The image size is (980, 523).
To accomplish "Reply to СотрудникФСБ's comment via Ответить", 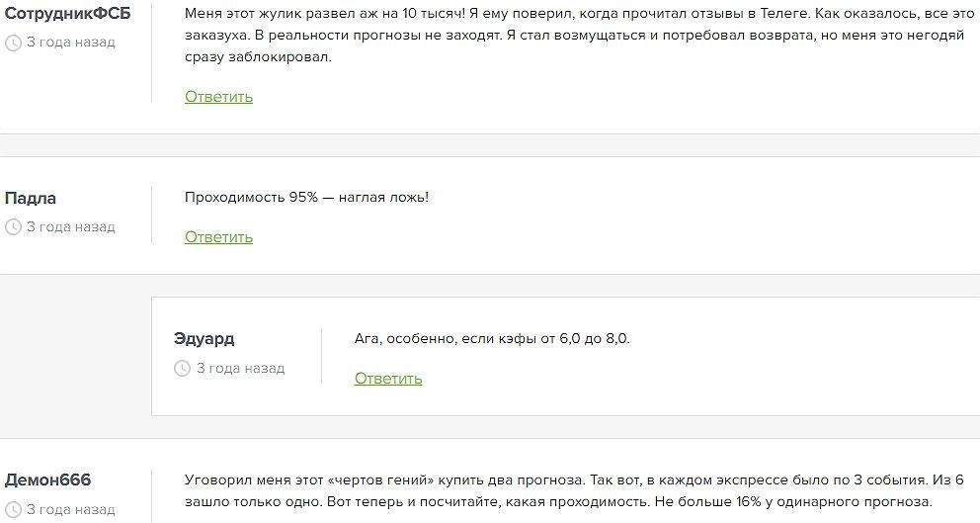I will pyautogui.click(x=218, y=97).
